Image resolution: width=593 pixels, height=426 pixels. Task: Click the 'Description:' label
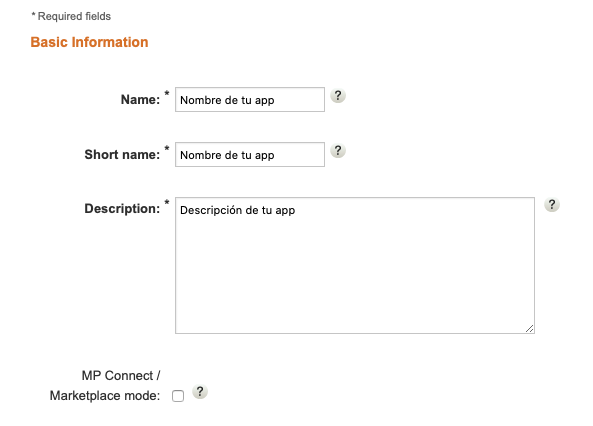(122, 208)
